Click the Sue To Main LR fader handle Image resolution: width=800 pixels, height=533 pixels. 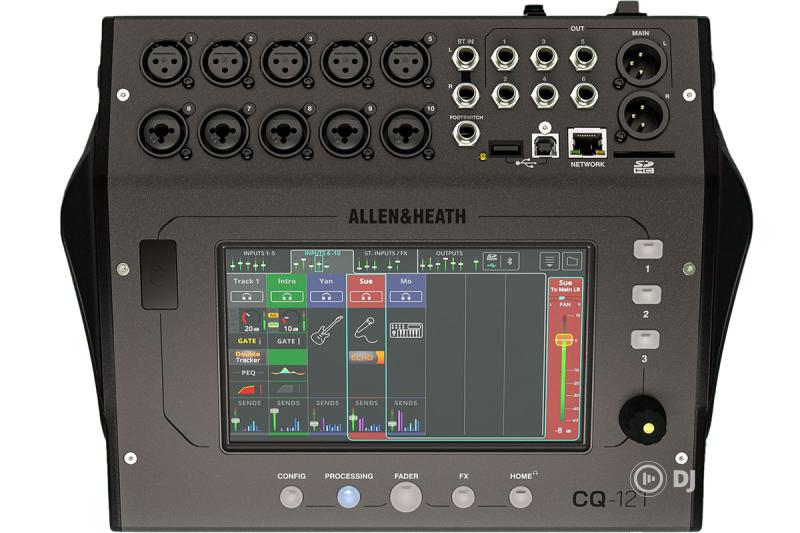pos(564,340)
